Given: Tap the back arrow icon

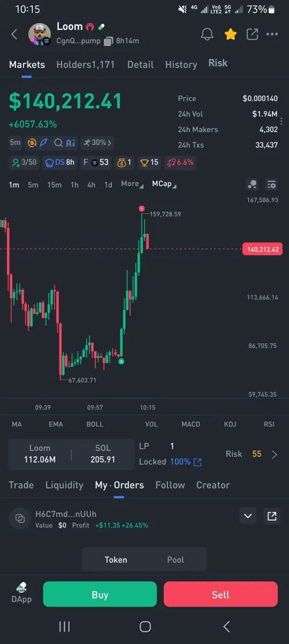Looking at the screenshot, I should 15,34.
